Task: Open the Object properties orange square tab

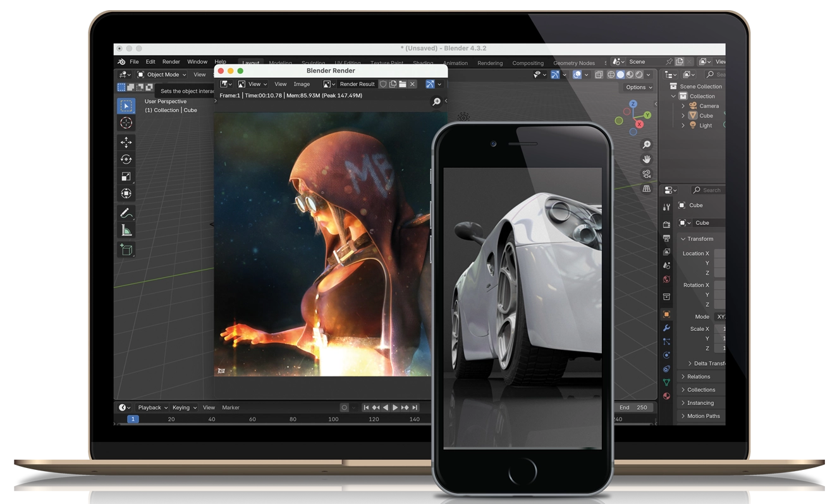Action: (666, 314)
